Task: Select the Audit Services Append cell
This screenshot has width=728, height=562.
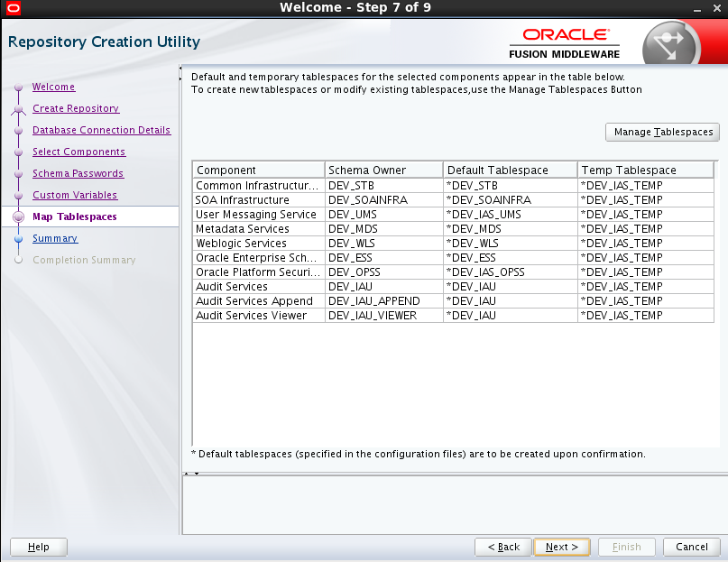Action: tap(259, 301)
